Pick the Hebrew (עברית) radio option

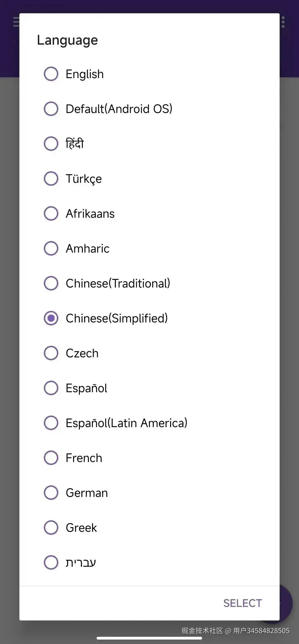[51, 563]
